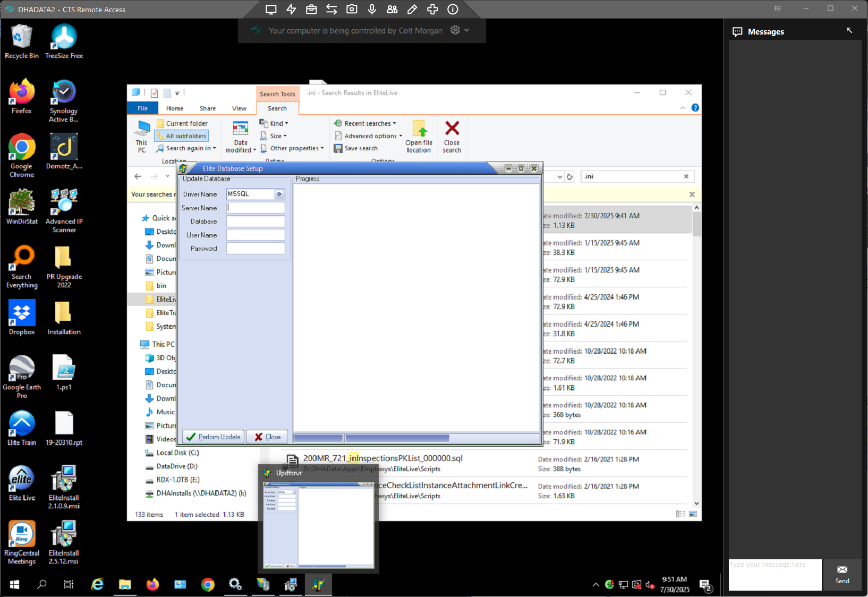
Task: Launch Elite Train desktop shortcut
Action: [x=22, y=428]
